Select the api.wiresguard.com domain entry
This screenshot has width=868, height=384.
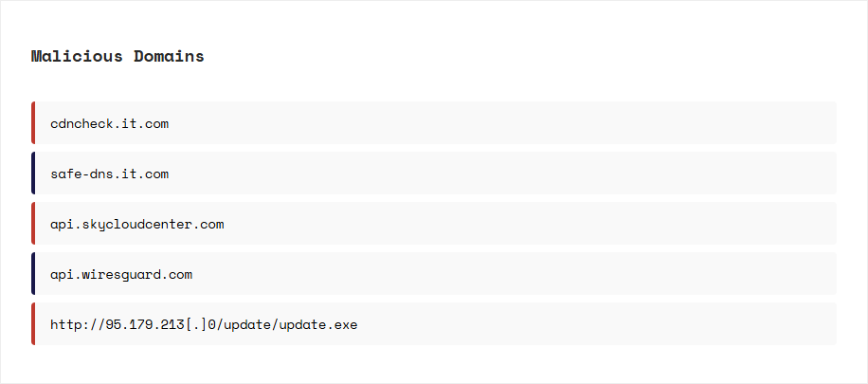(x=121, y=274)
